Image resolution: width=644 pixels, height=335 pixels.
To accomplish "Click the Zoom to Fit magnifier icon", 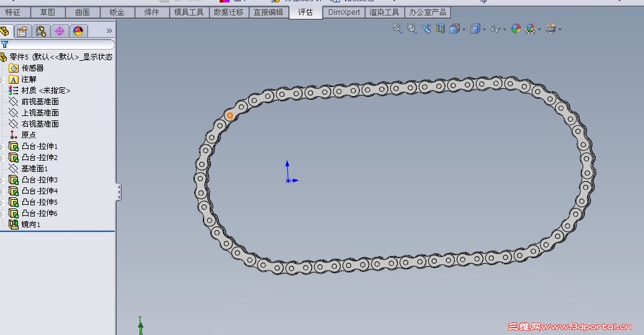I will tap(397, 29).
